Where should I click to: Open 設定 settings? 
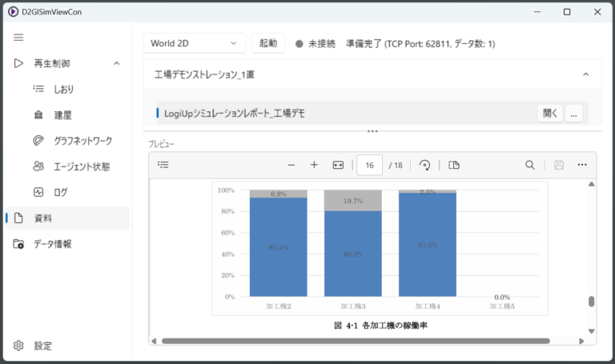(x=66, y=346)
